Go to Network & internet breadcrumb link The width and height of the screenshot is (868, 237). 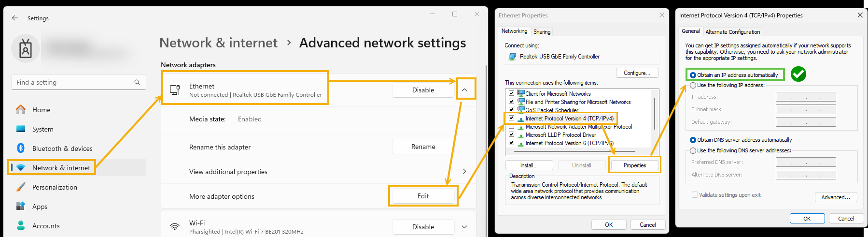pyautogui.click(x=218, y=43)
